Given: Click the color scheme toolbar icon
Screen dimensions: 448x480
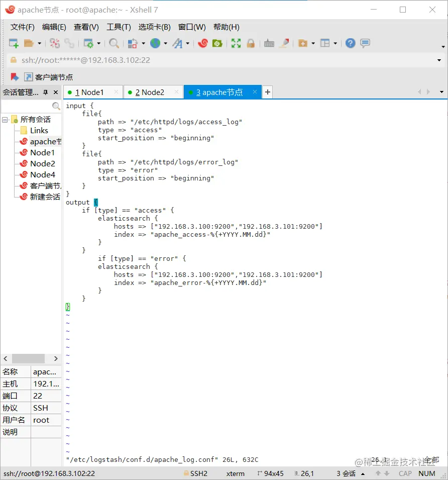Looking at the screenshot, I should [133, 43].
